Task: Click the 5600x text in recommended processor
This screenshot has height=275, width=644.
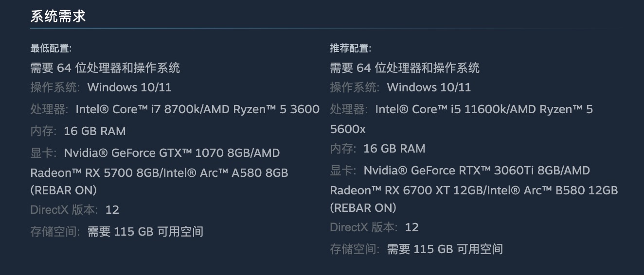Action: (x=347, y=129)
